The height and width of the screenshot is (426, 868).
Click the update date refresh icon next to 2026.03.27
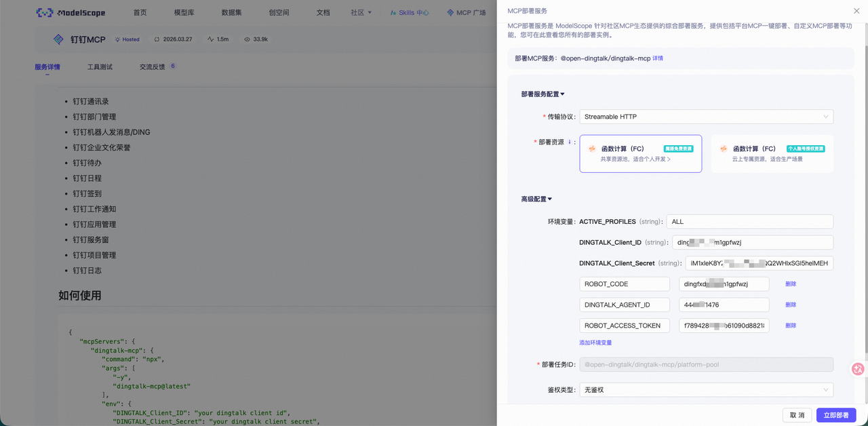tap(157, 39)
